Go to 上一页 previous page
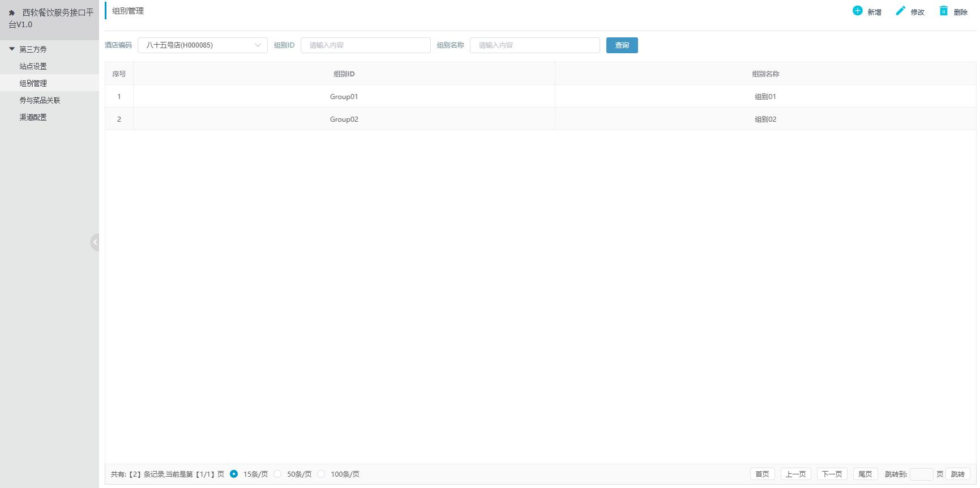The height and width of the screenshot is (488, 980). coord(795,474)
